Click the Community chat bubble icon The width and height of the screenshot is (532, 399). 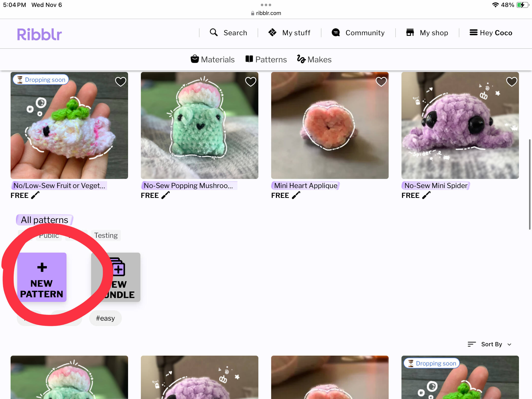(x=336, y=33)
